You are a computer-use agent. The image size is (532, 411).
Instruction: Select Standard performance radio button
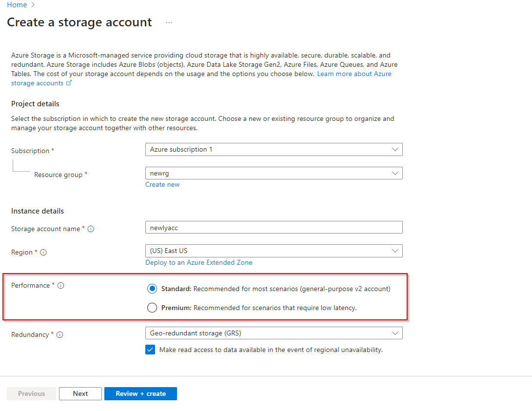(152, 289)
